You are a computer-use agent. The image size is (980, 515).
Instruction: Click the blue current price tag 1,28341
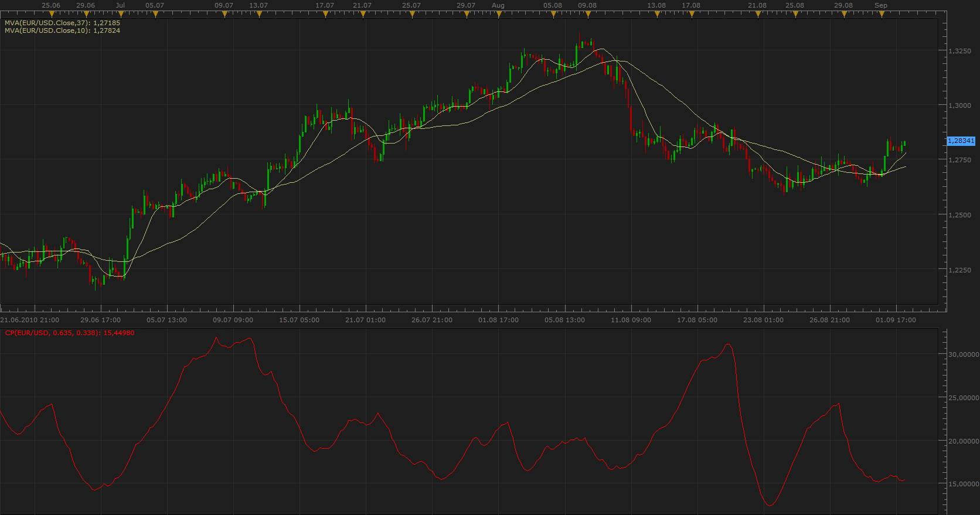961,141
